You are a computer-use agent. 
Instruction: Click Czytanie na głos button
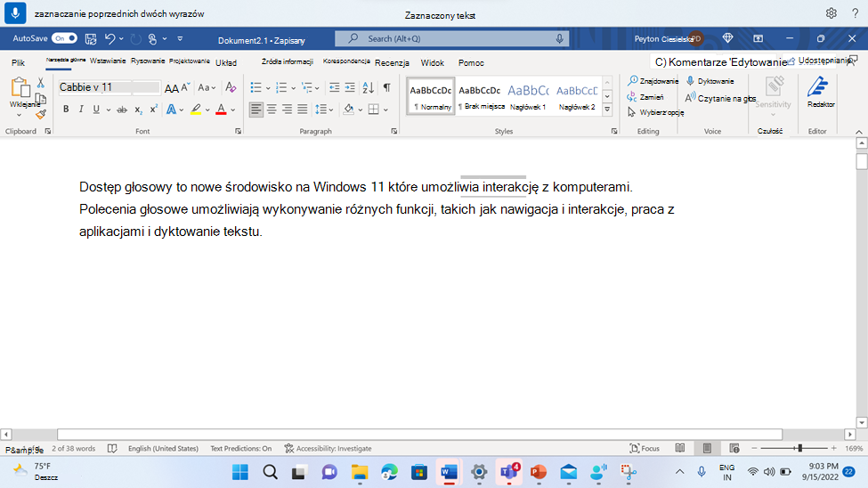click(x=720, y=98)
